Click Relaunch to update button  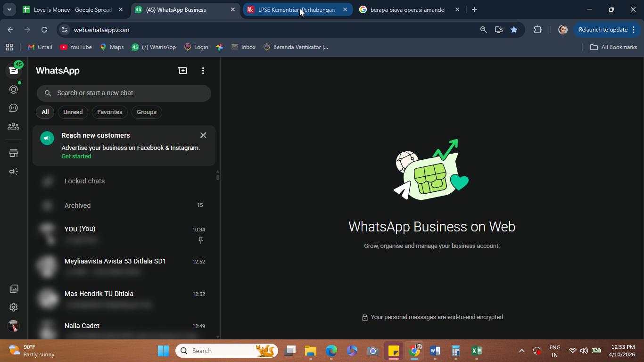click(x=603, y=30)
